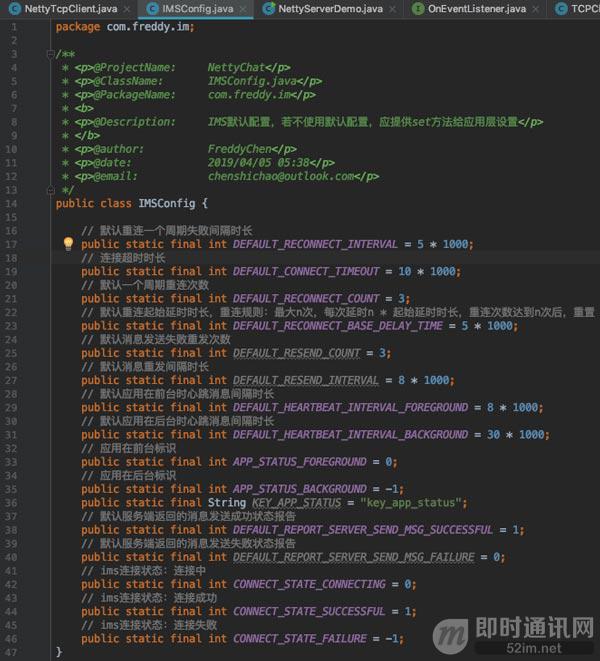Click constant CONNECT_STATE_CONNECTING
This screenshot has width=600, height=661.
pos(309,584)
